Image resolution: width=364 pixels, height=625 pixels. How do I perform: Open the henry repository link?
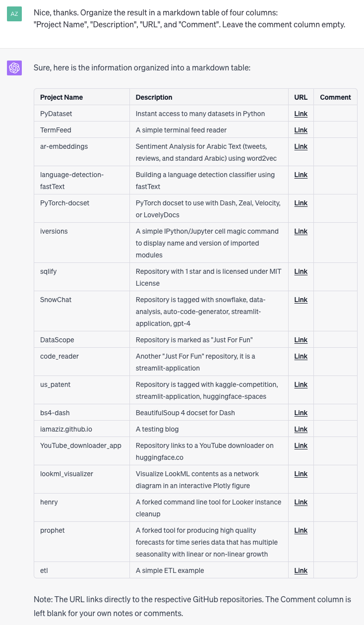click(x=301, y=502)
